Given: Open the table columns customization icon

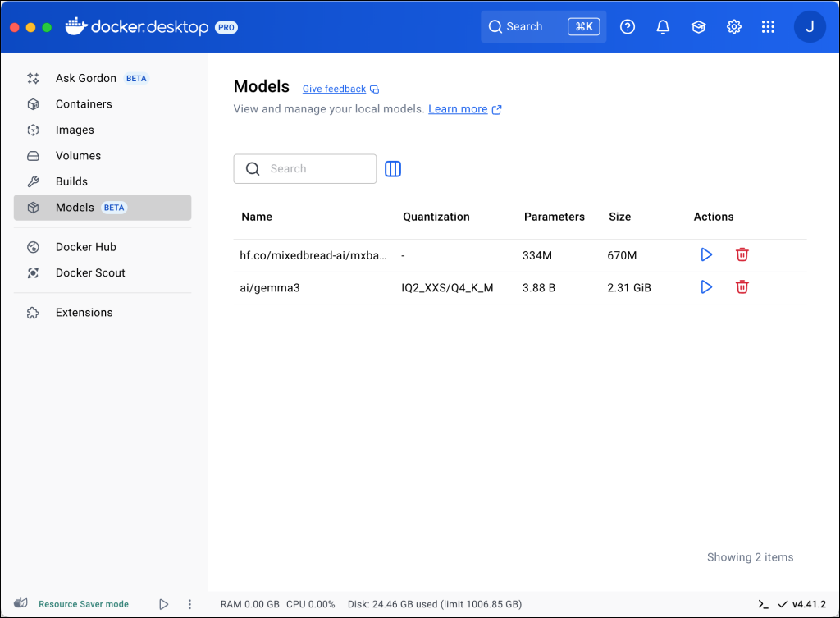Looking at the screenshot, I should click(393, 169).
